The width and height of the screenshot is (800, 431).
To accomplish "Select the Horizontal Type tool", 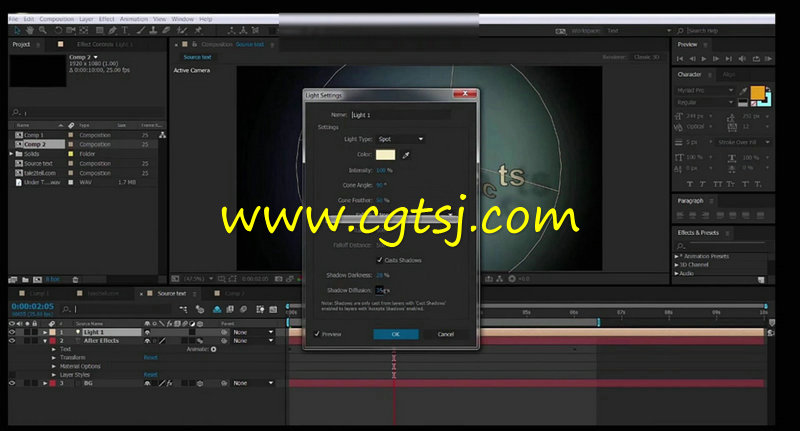I will click(x=124, y=31).
